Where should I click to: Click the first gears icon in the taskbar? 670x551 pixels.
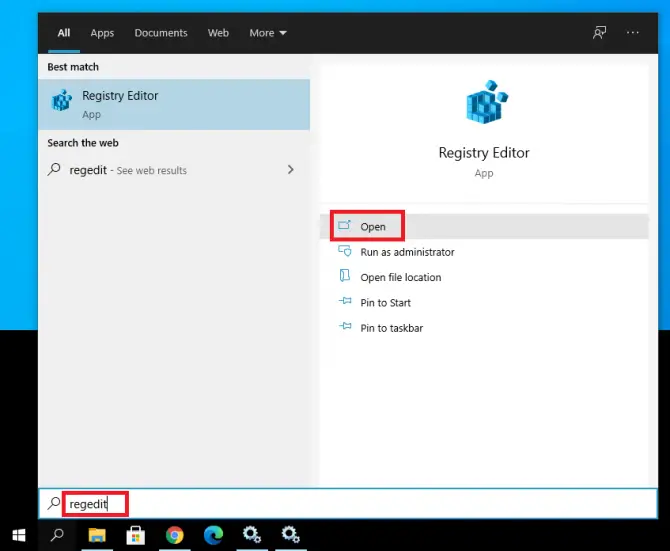point(252,535)
